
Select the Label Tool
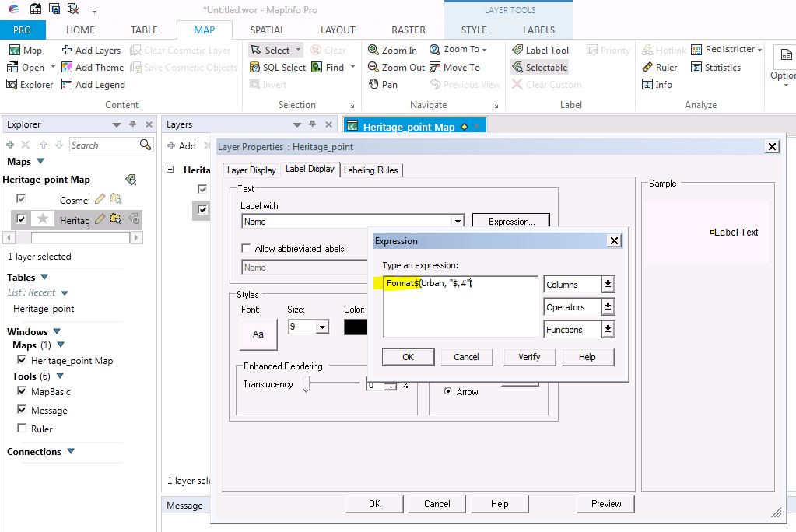pos(541,50)
